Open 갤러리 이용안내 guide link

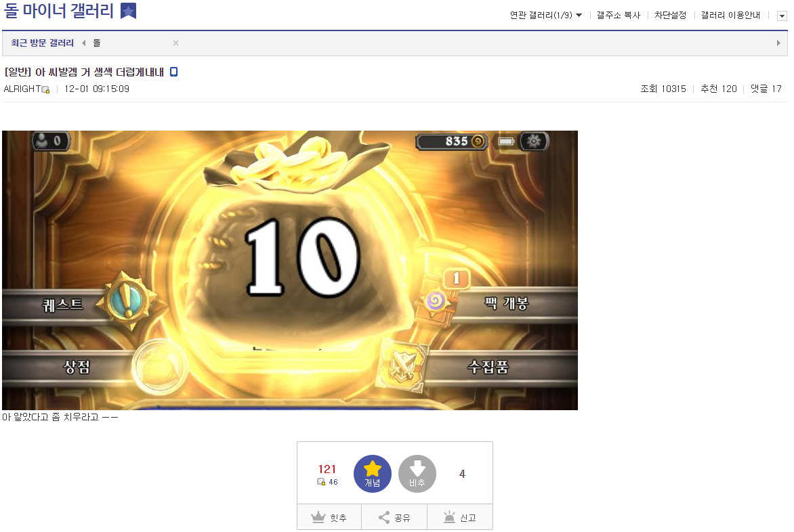point(730,15)
